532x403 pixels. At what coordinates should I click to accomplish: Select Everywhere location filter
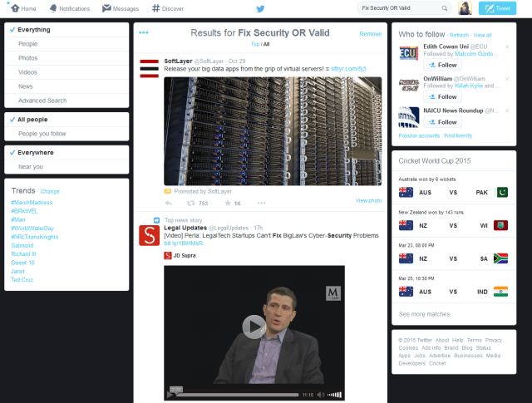(x=66, y=153)
